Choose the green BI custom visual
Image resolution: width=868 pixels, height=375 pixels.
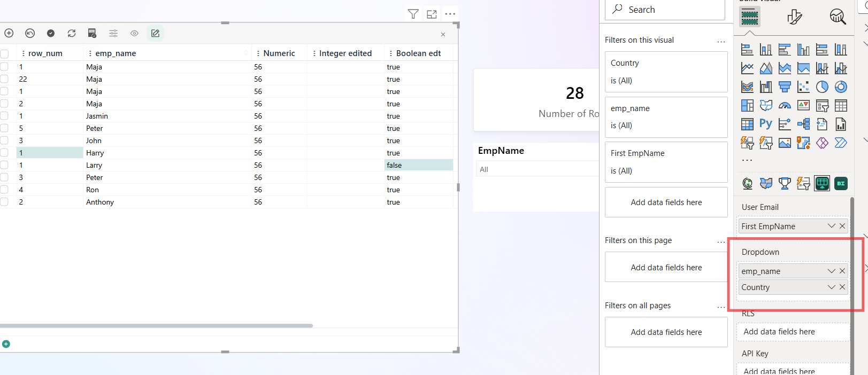click(x=841, y=184)
